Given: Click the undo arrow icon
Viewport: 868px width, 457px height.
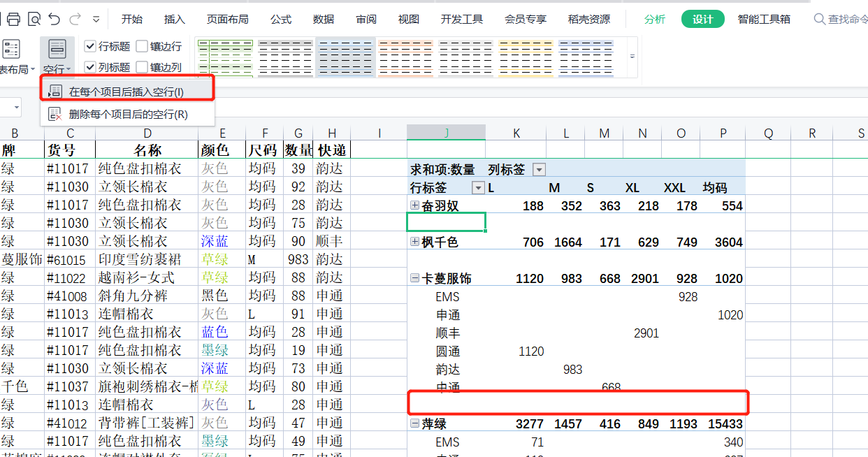Looking at the screenshot, I should tap(55, 19).
